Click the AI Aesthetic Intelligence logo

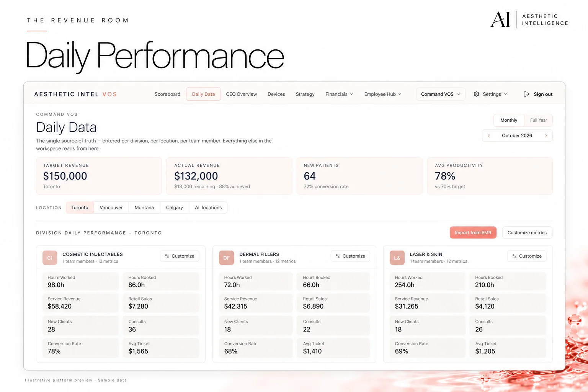tap(529, 20)
